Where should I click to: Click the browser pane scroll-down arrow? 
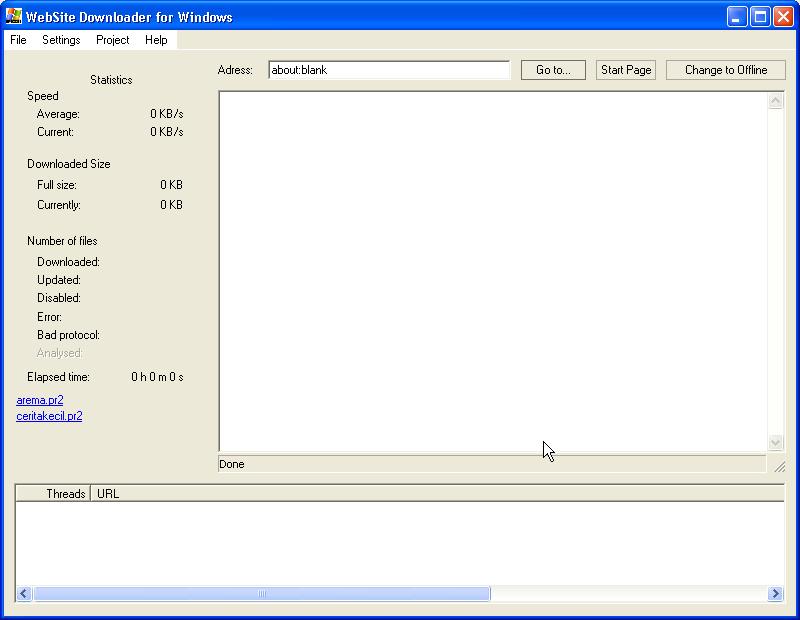[775, 443]
